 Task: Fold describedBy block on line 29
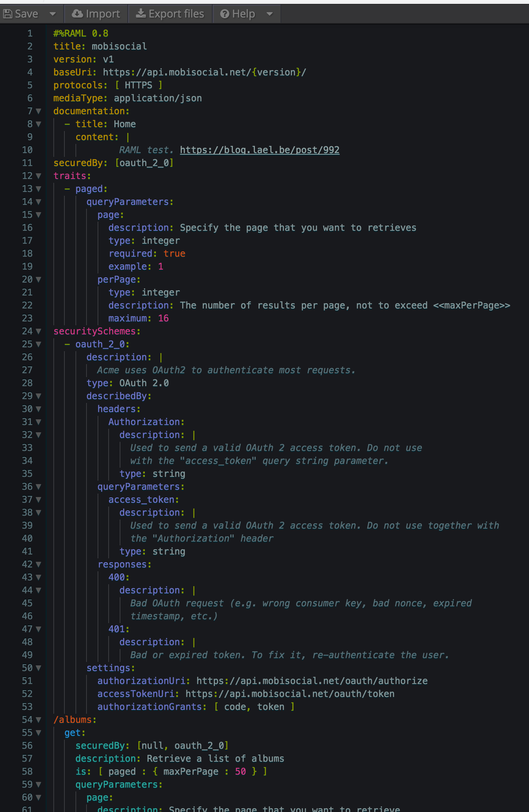38,396
